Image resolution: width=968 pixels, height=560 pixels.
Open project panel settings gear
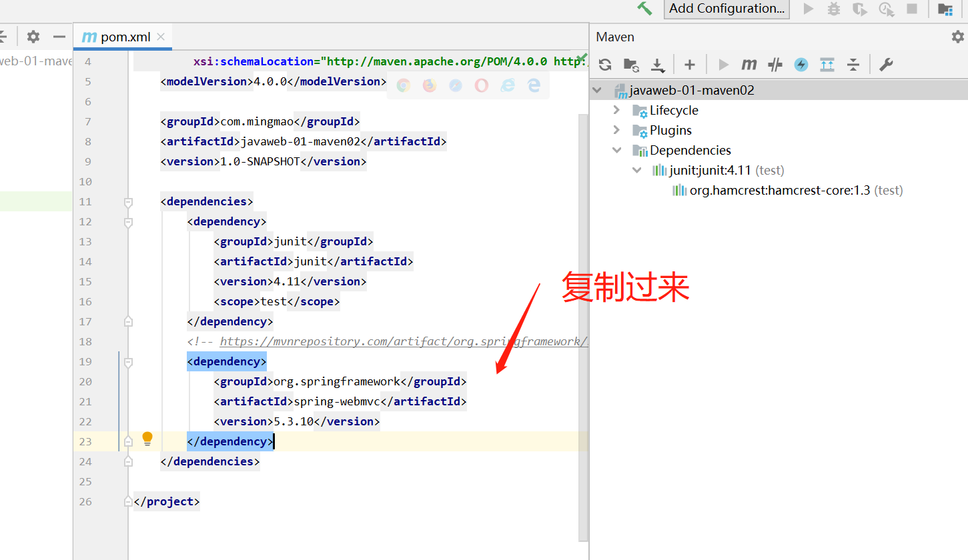click(x=33, y=37)
